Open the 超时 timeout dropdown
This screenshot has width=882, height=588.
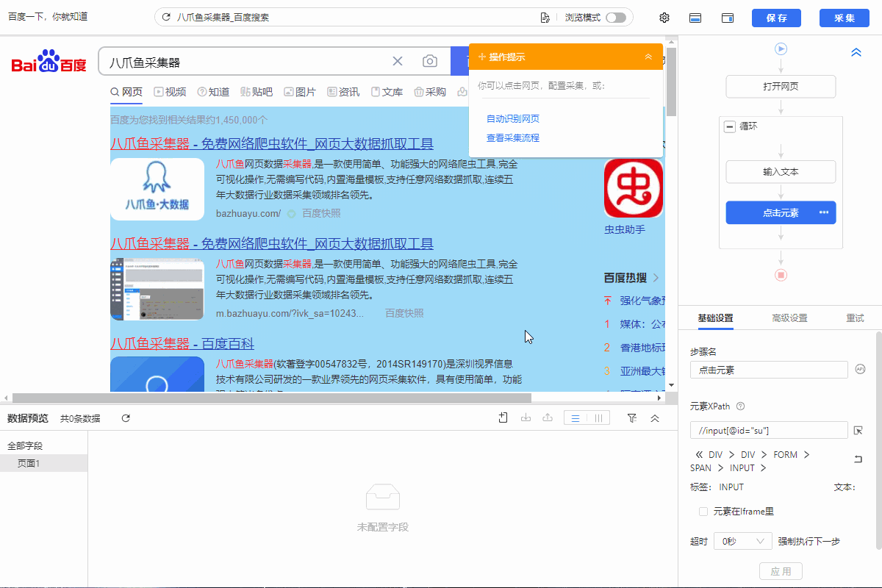pyautogui.click(x=743, y=542)
